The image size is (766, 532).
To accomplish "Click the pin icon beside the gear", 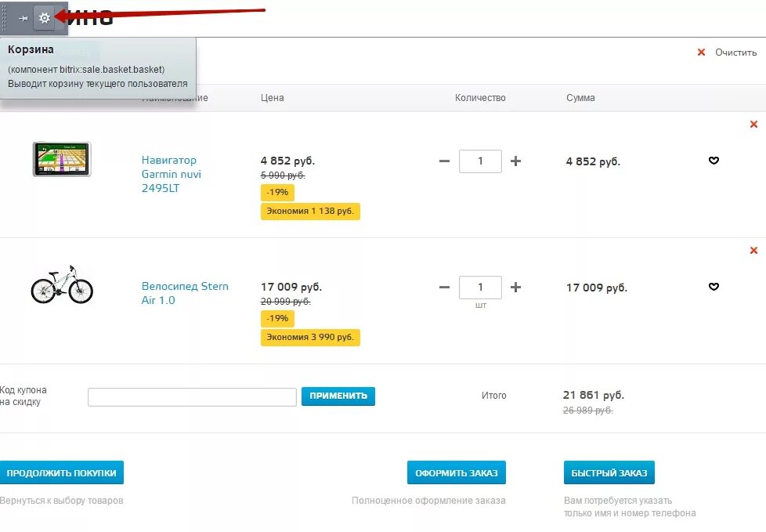I will click(23, 18).
